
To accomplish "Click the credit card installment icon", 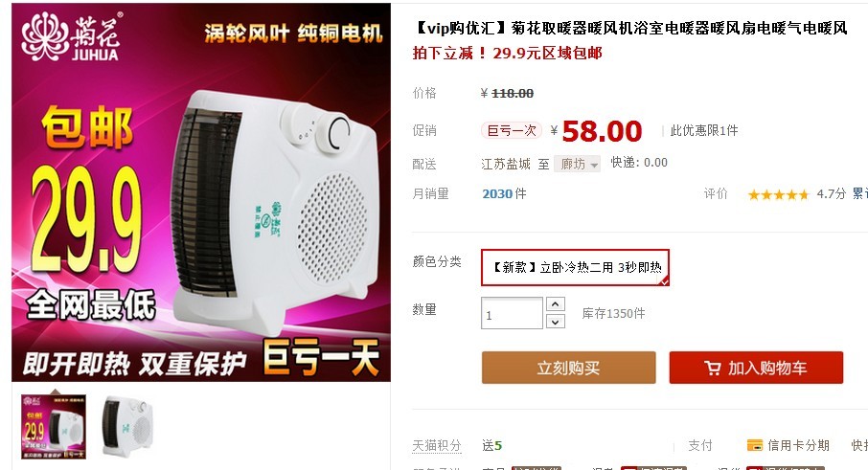I will pyautogui.click(x=755, y=445).
